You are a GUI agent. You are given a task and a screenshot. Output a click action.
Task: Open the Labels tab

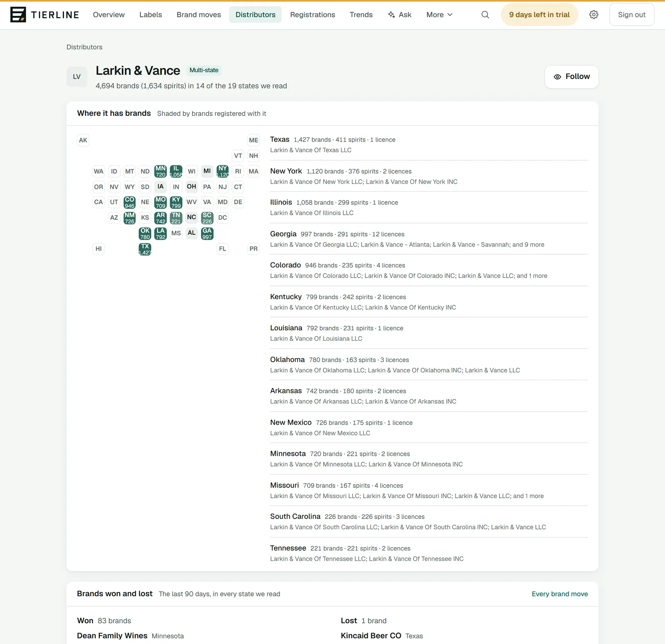pos(150,15)
